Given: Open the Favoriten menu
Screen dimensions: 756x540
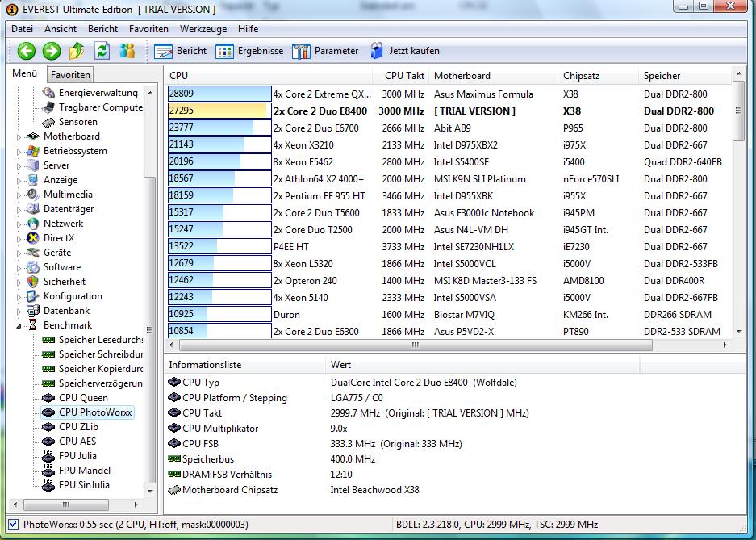Looking at the screenshot, I should pyautogui.click(x=148, y=29).
